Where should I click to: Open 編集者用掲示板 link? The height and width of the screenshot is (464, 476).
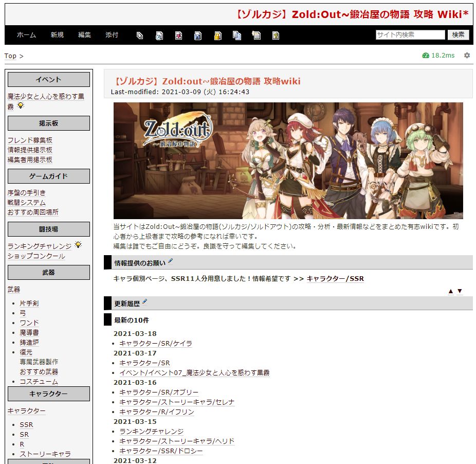point(30,159)
